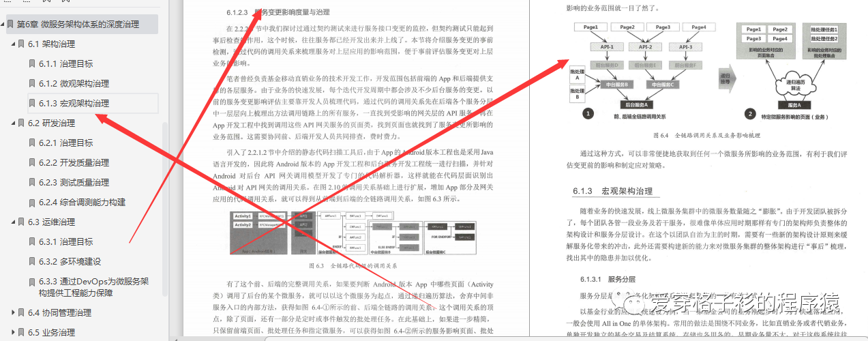
Task: Open 6.3.3 通过DevOps为微服务架构提供工程能力保障 bookmark
Action: click(x=93, y=287)
